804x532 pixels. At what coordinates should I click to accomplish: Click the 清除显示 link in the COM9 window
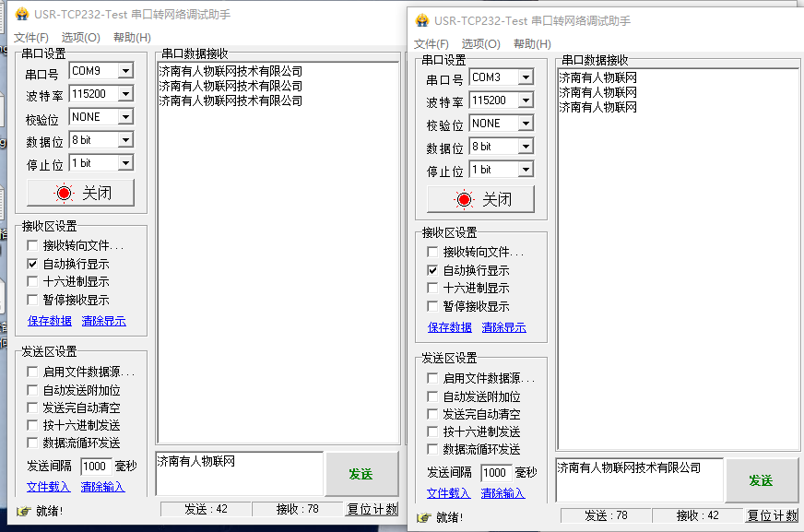(x=103, y=321)
